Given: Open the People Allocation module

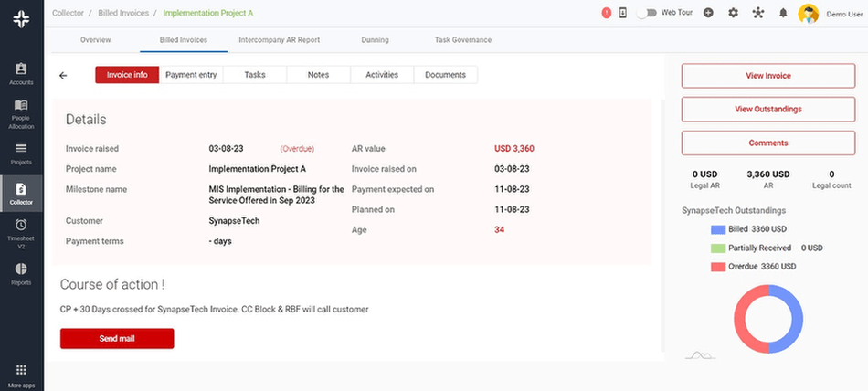Looking at the screenshot, I should 21,113.
